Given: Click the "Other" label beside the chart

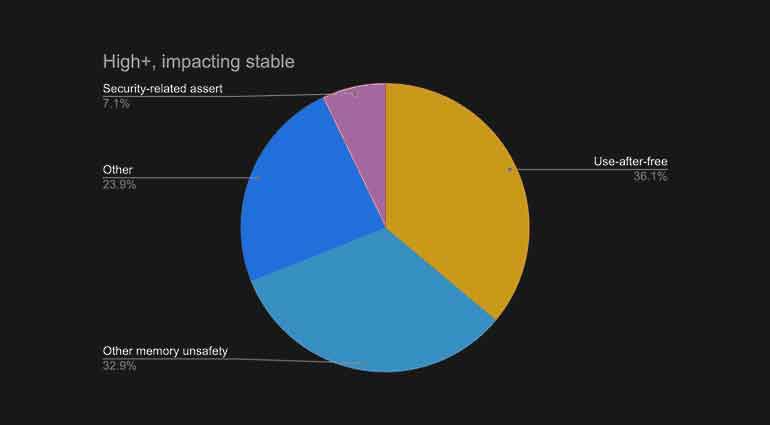Looking at the screenshot, I should tap(117, 170).
